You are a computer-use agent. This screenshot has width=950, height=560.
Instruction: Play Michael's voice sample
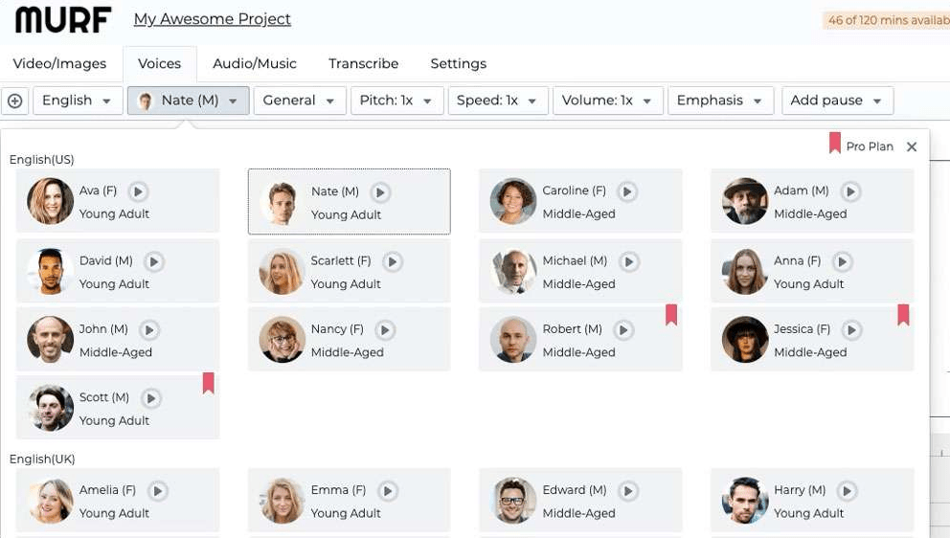point(629,260)
